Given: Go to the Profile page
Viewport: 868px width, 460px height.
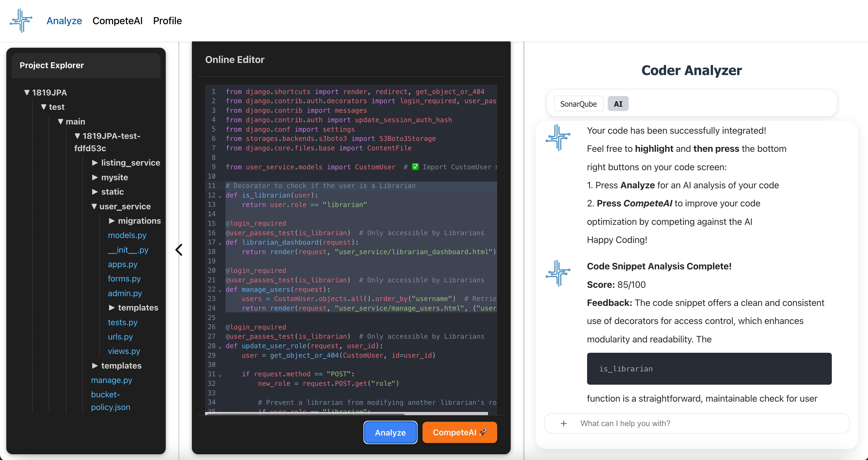Looking at the screenshot, I should point(167,21).
